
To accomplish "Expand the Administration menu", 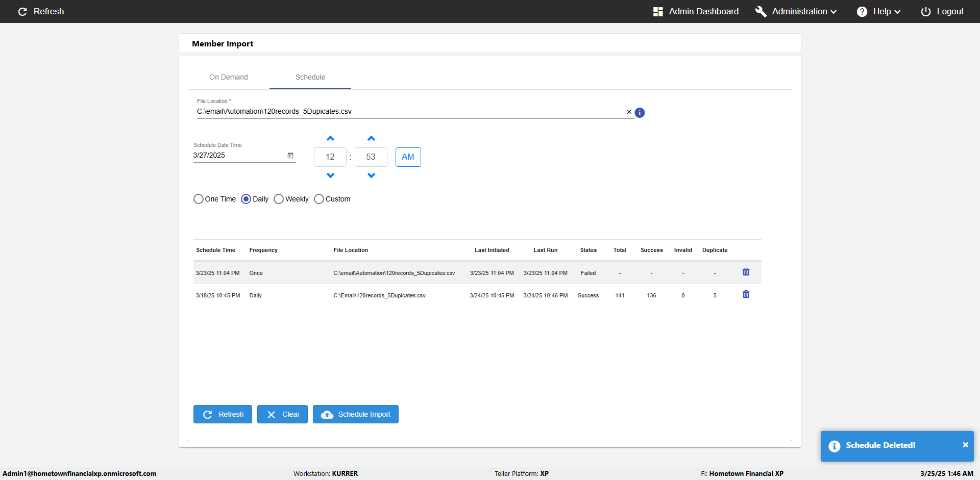I will click(x=796, y=11).
